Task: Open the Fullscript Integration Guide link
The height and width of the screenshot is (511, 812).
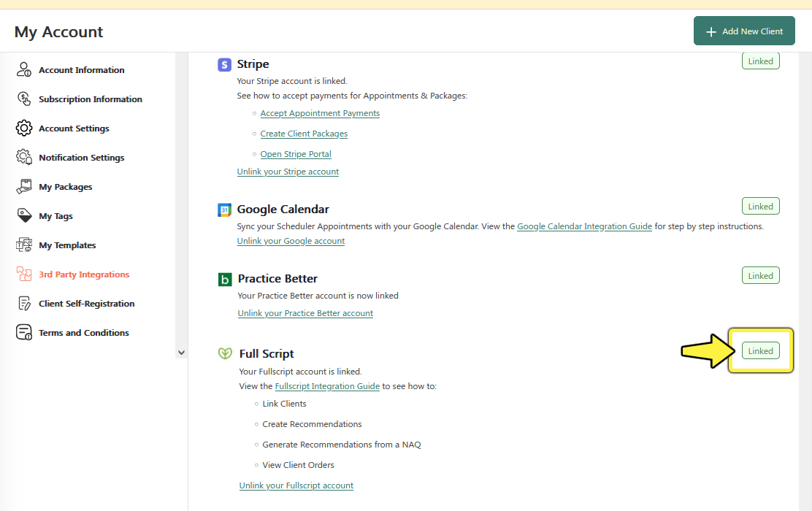Action: point(327,386)
